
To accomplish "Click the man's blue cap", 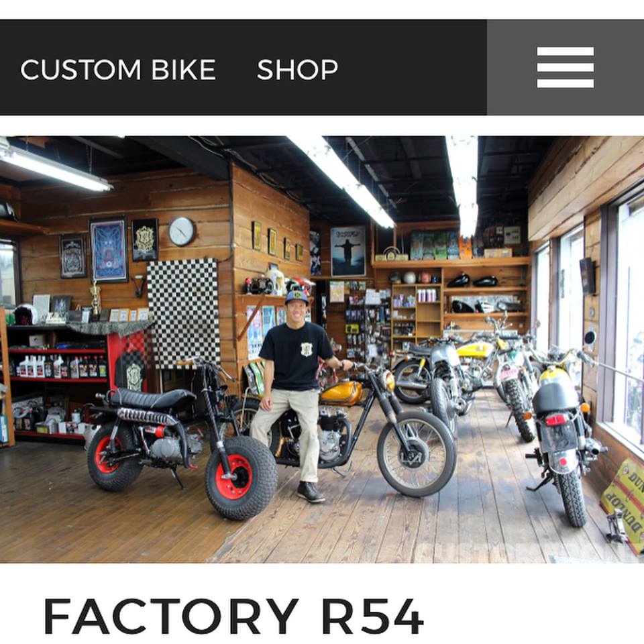I will pyautogui.click(x=297, y=297).
